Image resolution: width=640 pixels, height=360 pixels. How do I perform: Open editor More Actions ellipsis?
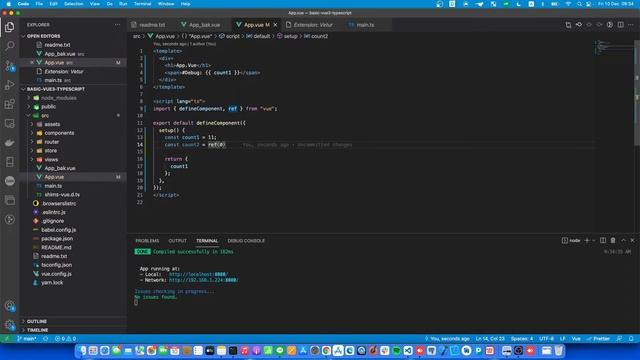(631, 25)
